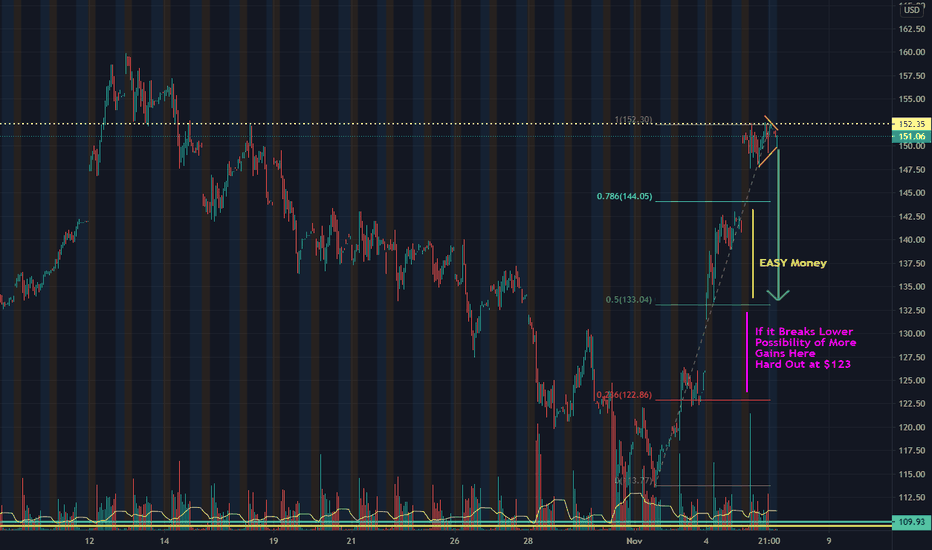Select the green downward arrow drawing
The image size is (932, 550).
tap(778, 224)
